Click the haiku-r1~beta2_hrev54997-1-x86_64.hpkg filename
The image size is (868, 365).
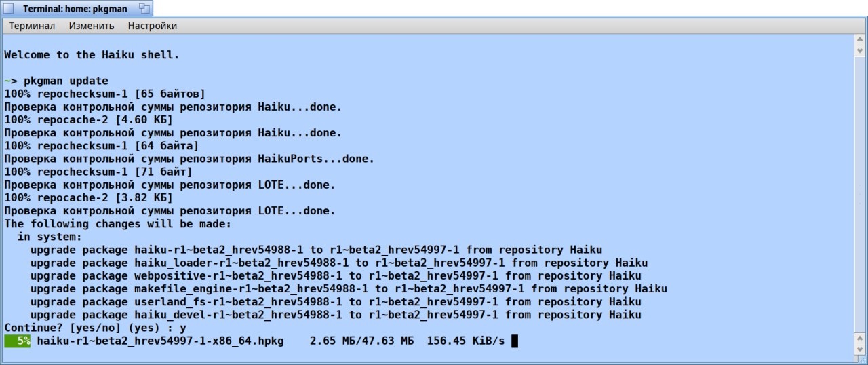coord(160,341)
